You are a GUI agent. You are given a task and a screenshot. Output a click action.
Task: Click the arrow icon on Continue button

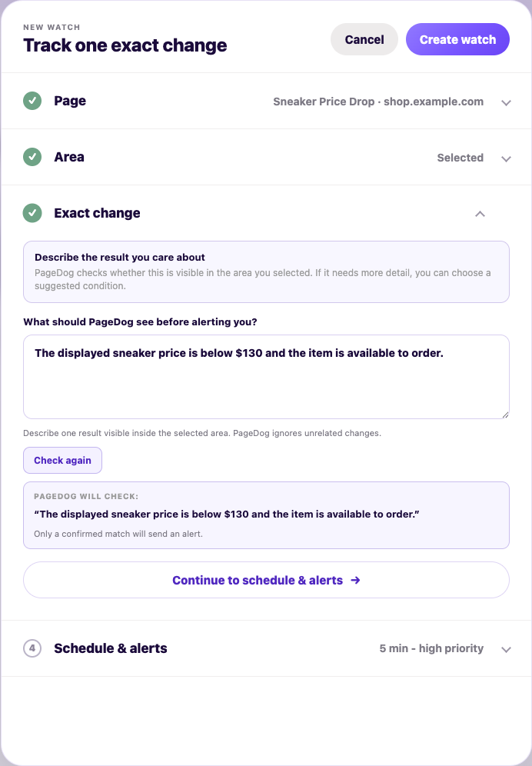point(356,580)
